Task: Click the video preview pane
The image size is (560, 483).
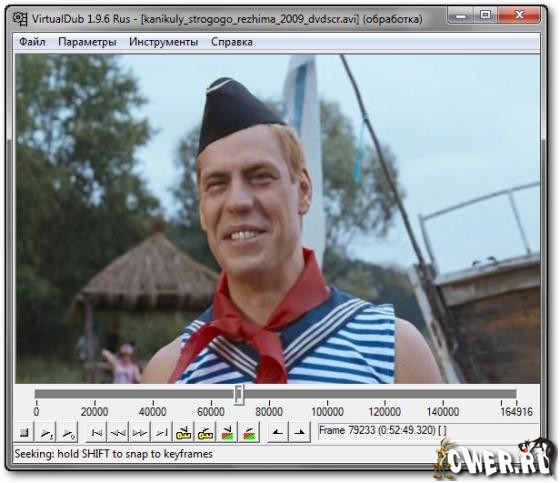Action: [x=278, y=219]
